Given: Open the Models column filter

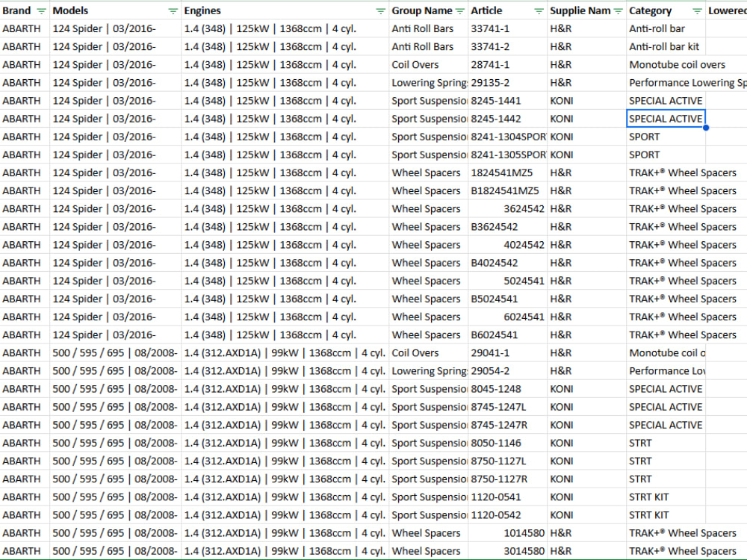Looking at the screenshot, I should click(x=173, y=11).
